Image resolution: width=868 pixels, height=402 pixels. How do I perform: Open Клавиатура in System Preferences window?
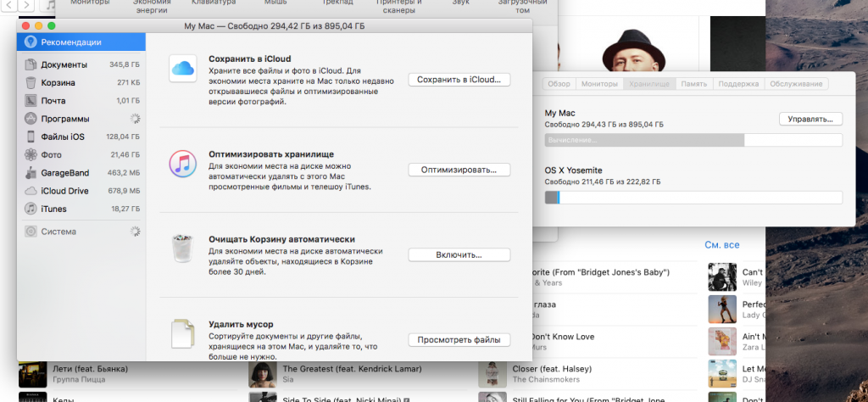pos(213,3)
